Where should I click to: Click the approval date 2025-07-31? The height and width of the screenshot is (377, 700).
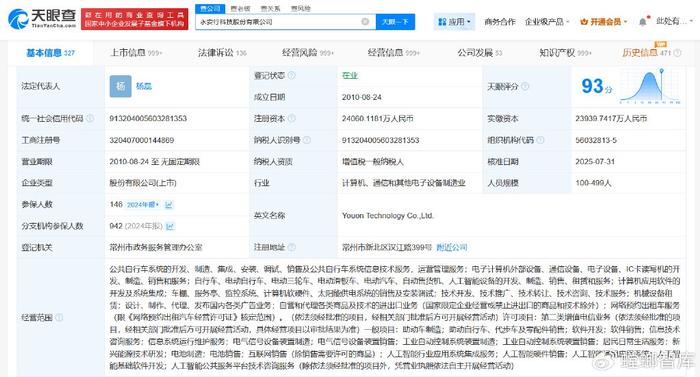click(x=595, y=161)
